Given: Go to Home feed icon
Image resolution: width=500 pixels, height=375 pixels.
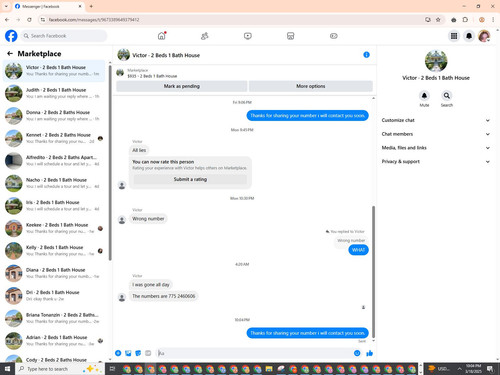Looking at the screenshot, I should 162,36.
